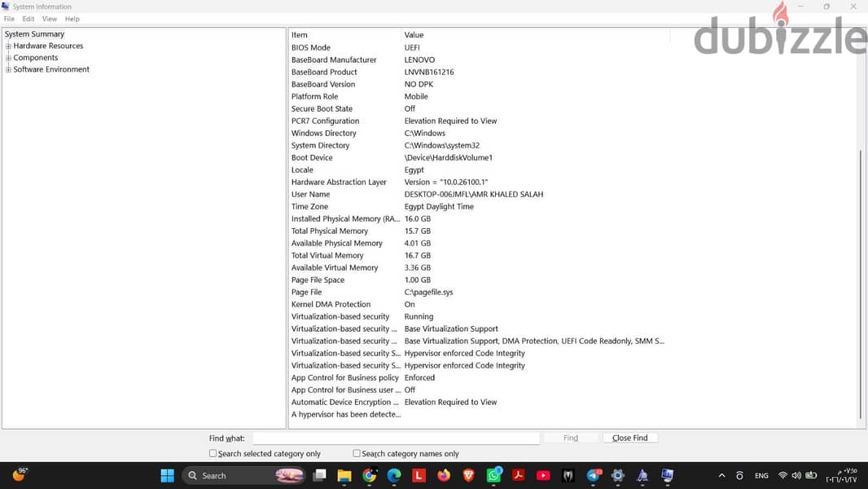Select the Available Physical Memory row
The image size is (868, 489).
[479, 243]
